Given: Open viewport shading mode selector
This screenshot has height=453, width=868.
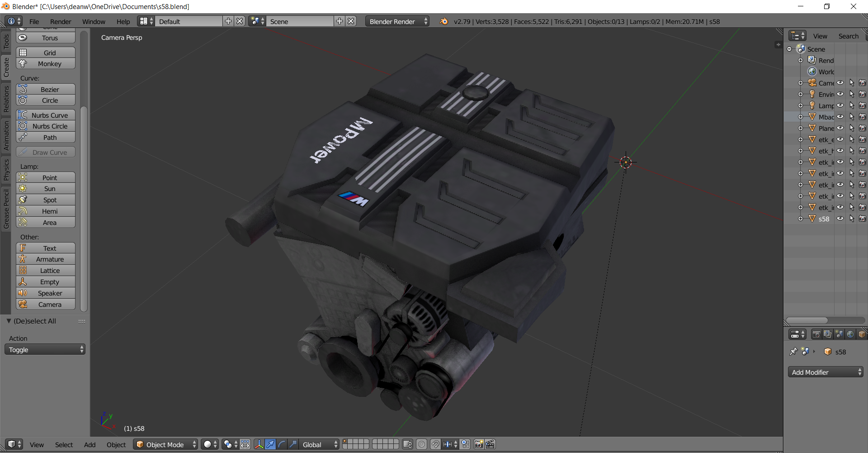Looking at the screenshot, I should coord(210,444).
